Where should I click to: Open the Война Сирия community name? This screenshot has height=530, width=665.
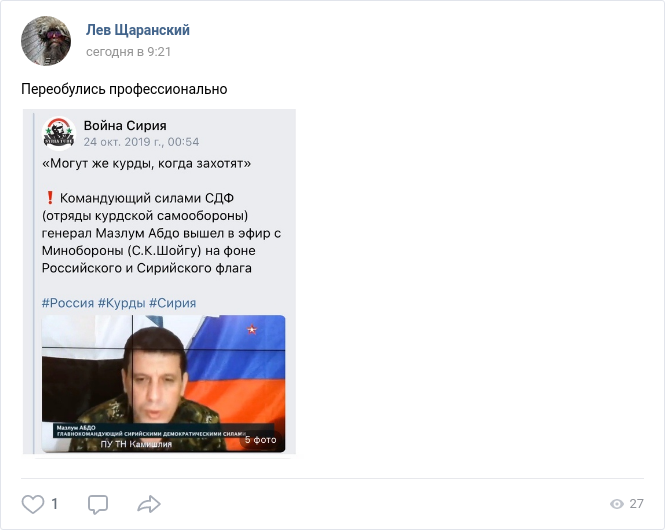click(125, 126)
